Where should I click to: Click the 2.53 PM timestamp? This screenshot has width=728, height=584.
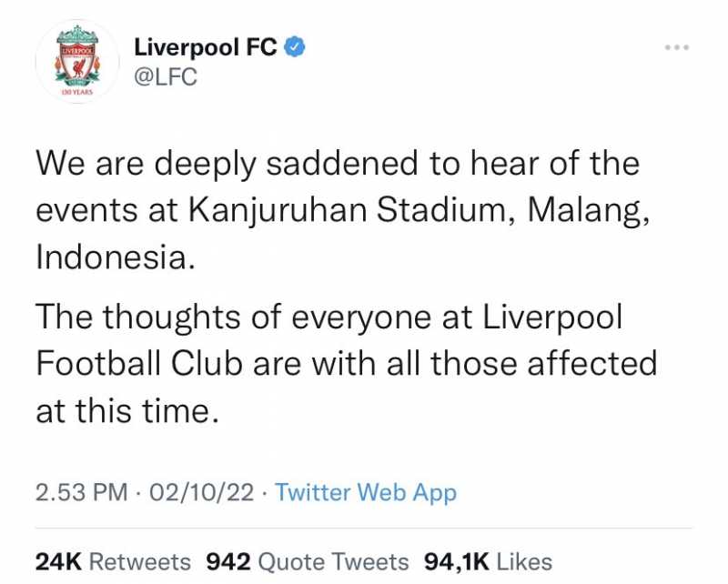(x=81, y=492)
